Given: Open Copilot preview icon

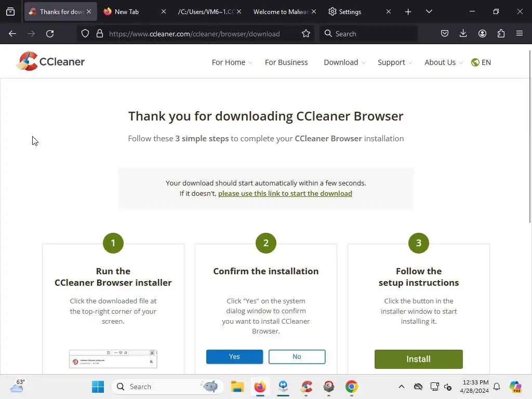Looking at the screenshot, I should point(515,387).
